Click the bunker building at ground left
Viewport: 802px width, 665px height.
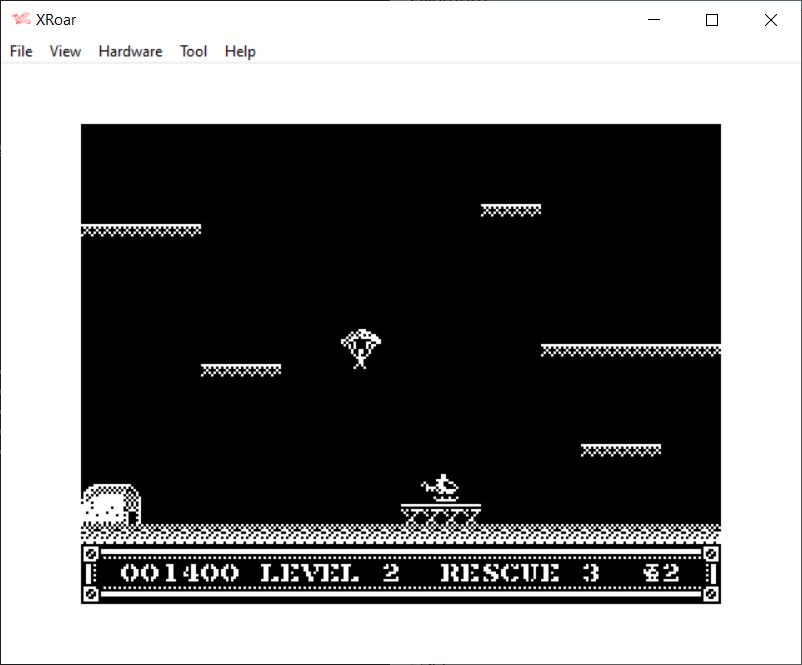click(x=110, y=504)
